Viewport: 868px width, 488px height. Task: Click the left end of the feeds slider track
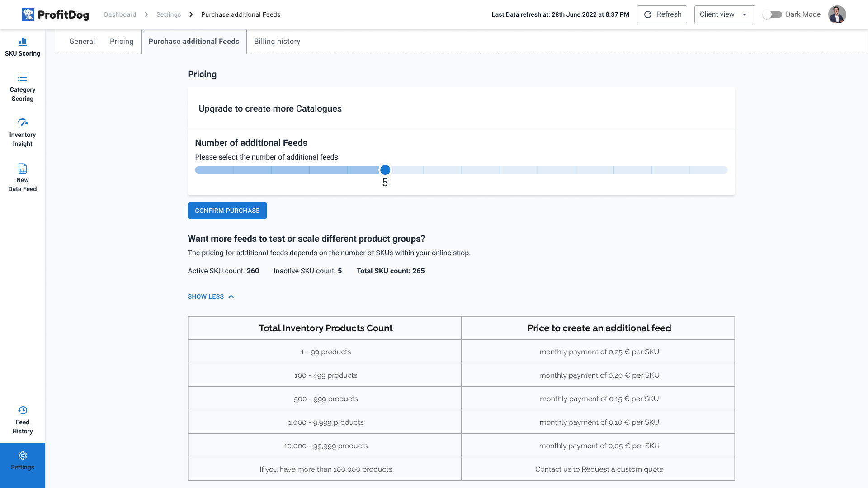[x=198, y=170]
